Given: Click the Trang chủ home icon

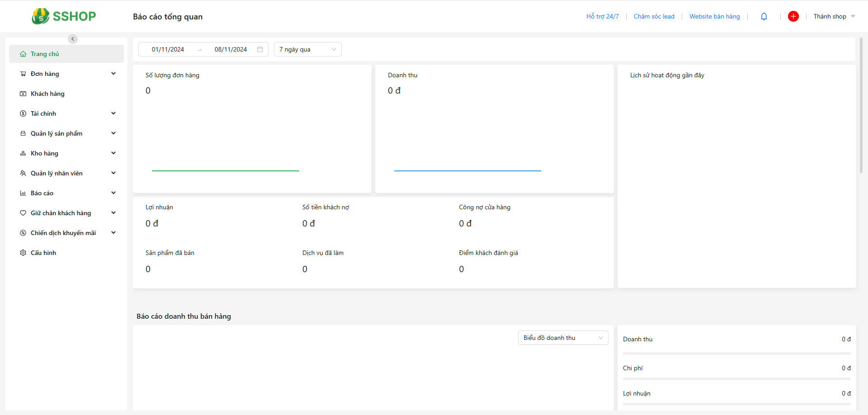Looking at the screenshot, I should pyautogui.click(x=23, y=54).
